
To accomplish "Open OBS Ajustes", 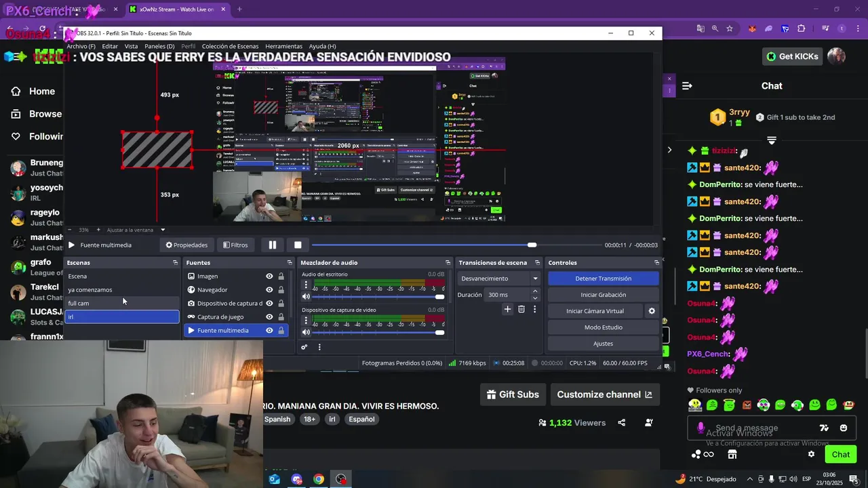I will tap(604, 344).
